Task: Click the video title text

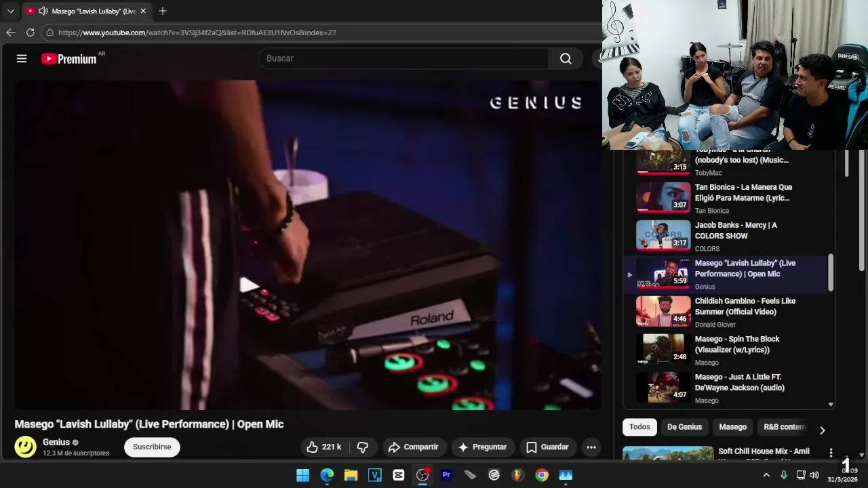Action: pos(149,424)
